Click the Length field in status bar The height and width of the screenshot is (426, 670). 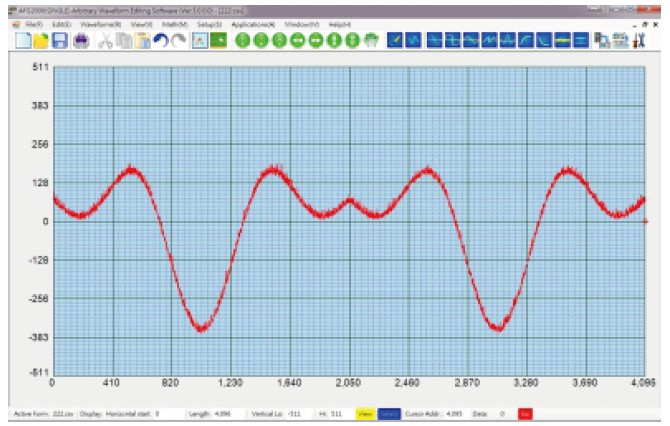(x=229, y=414)
